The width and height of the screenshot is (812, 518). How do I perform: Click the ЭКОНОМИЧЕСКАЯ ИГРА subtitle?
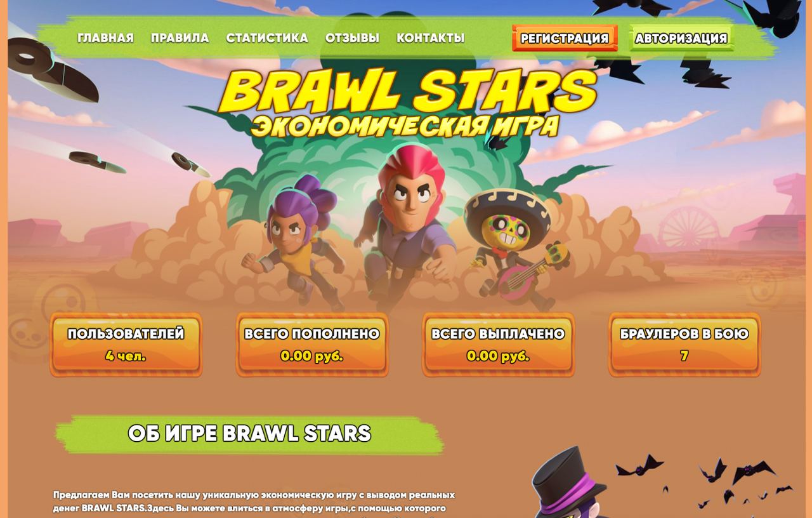[405, 126]
